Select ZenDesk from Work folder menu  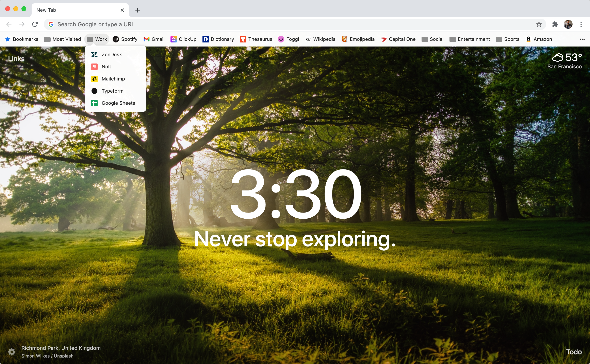112,55
